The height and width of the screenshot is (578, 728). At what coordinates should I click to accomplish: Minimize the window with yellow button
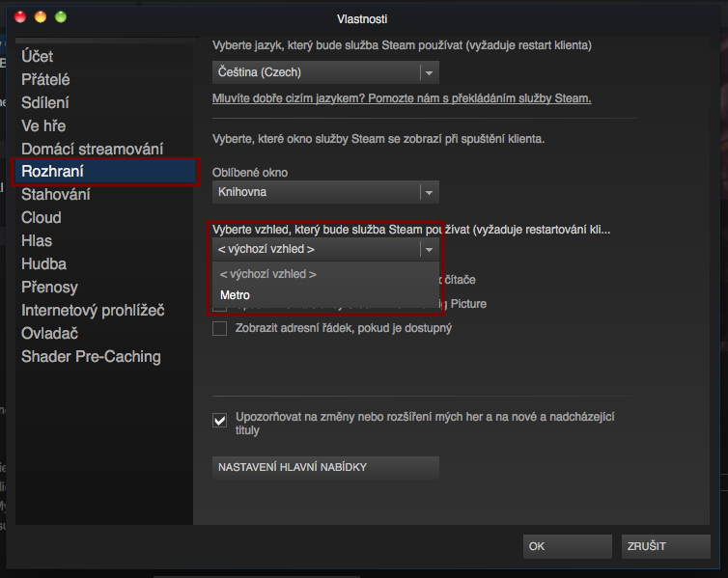click(41, 17)
